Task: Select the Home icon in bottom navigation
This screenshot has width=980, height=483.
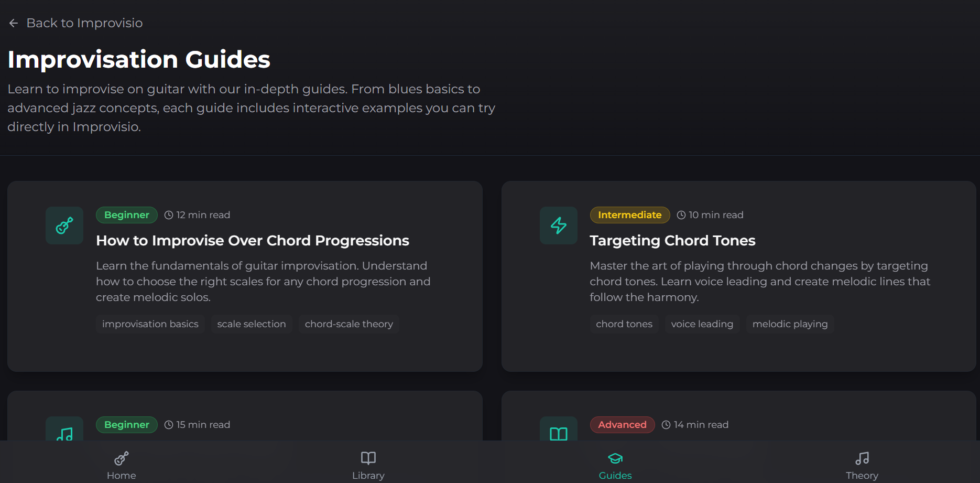Action: 121,458
